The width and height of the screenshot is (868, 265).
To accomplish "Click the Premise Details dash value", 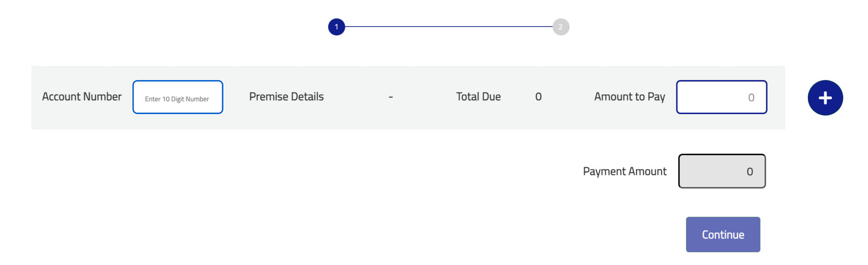I will (x=390, y=97).
